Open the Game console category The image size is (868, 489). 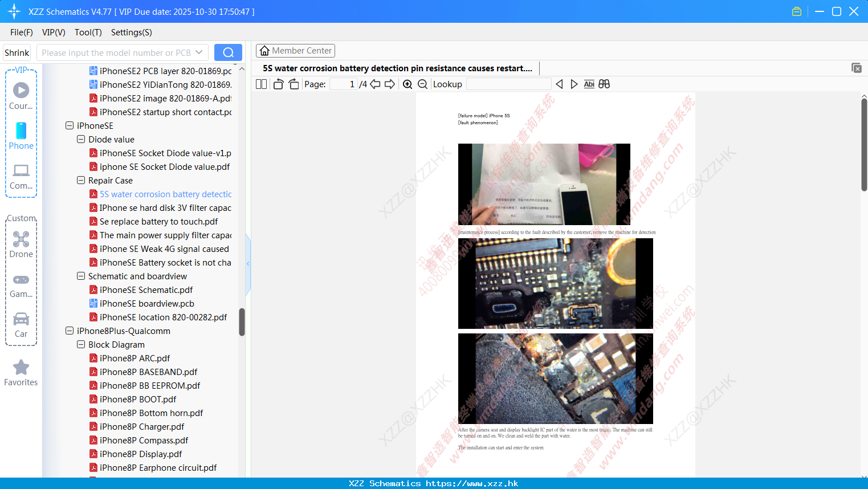coord(21,286)
